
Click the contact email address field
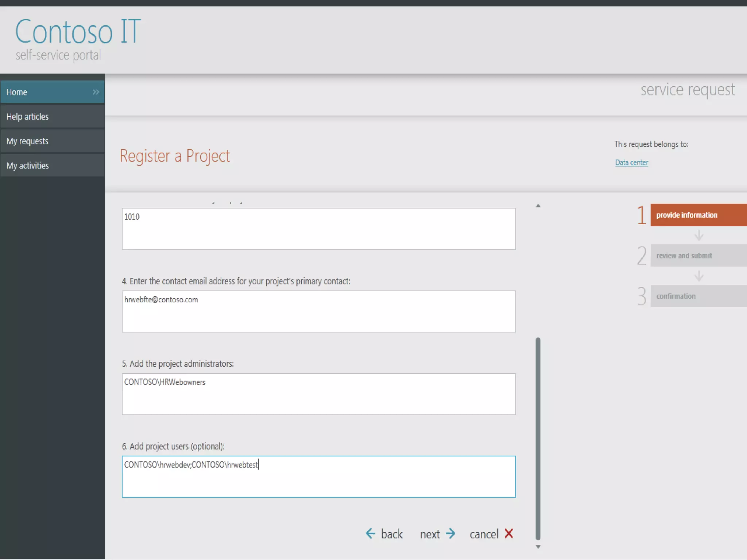click(318, 311)
